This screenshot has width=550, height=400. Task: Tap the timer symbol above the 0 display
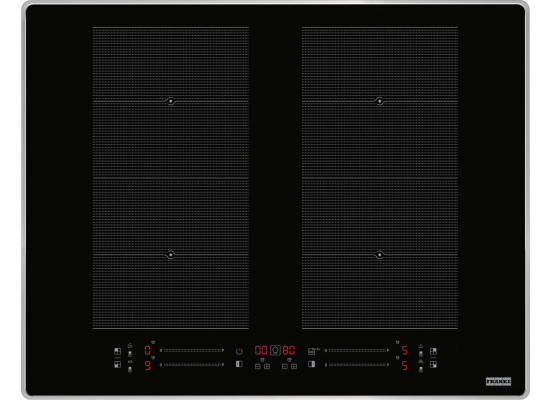[x=153, y=342]
